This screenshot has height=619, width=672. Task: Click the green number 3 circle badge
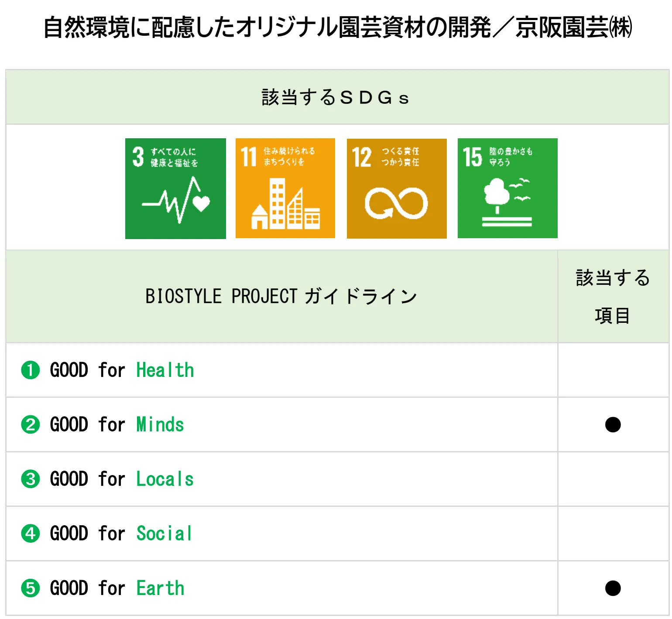coord(31,479)
